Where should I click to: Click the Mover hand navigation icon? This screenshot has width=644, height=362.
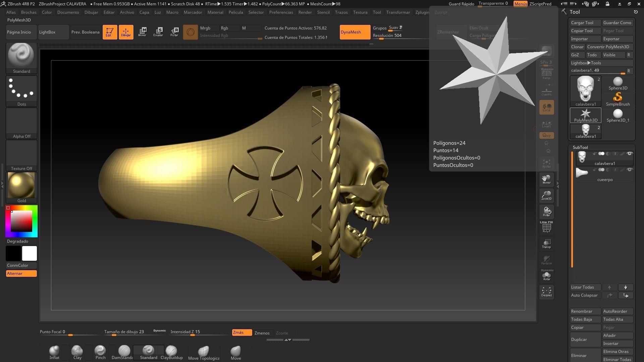pyautogui.click(x=546, y=179)
